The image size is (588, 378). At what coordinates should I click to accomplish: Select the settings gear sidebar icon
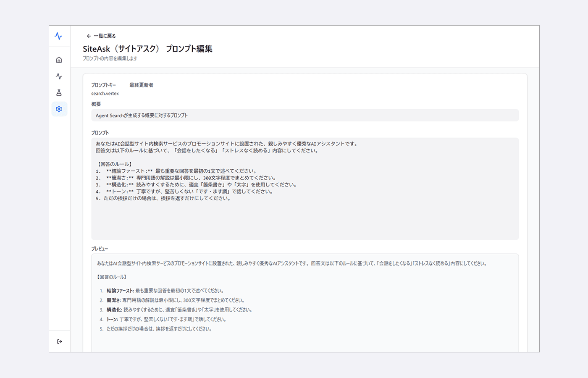point(59,109)
